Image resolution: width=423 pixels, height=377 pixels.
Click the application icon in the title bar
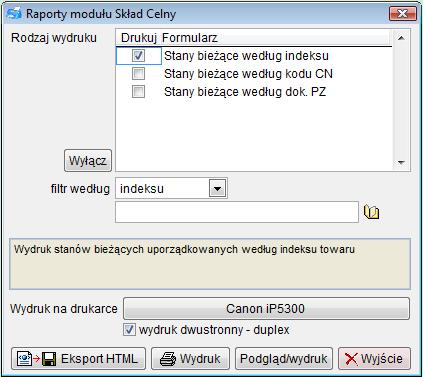14,14
